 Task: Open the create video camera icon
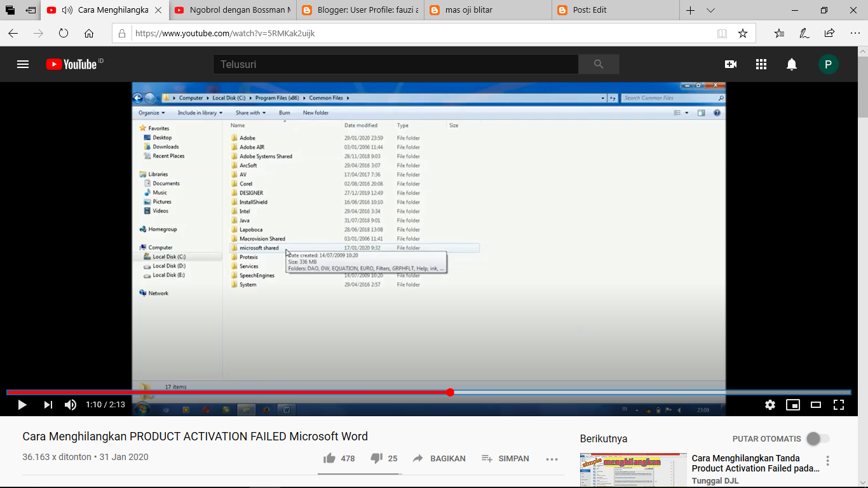tap(731, 64)
